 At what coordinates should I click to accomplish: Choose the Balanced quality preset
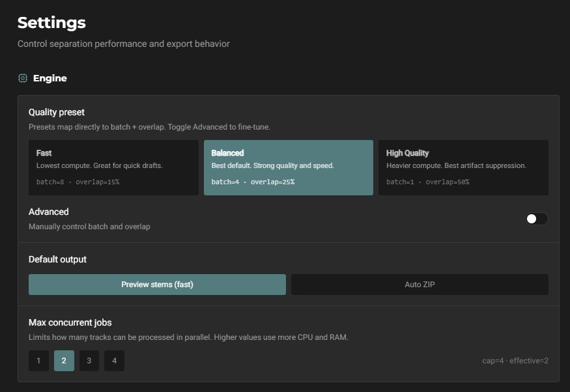[288, 167]
